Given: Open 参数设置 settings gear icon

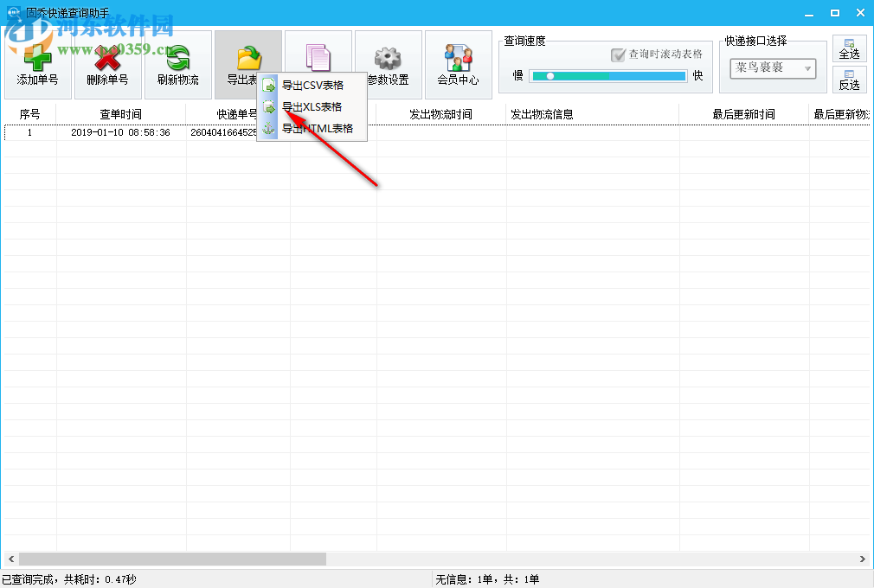Looking at the screenshot, I should point(388,54).
